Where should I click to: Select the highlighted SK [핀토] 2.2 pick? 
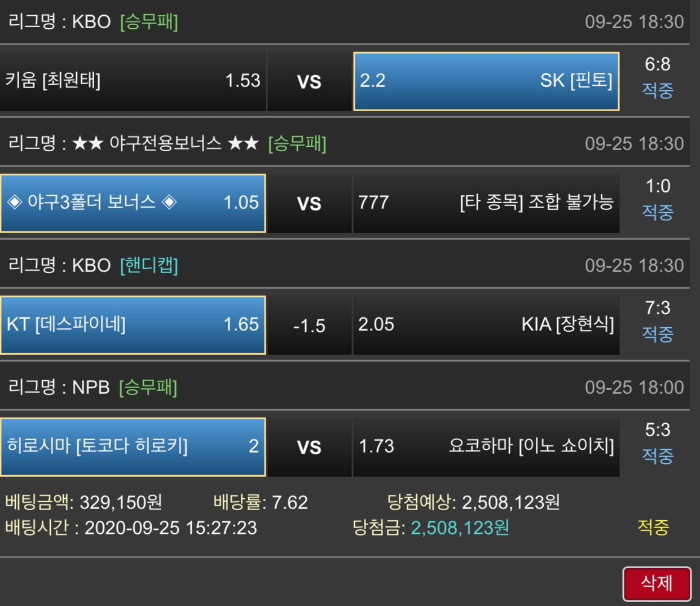click(486, 81)
